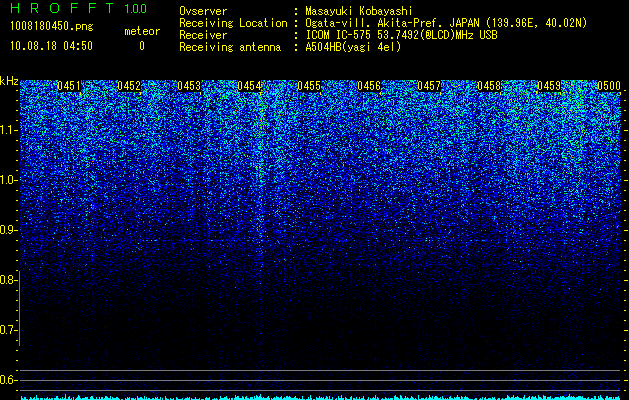Click the HROFFT program title text

coord(62,8)
